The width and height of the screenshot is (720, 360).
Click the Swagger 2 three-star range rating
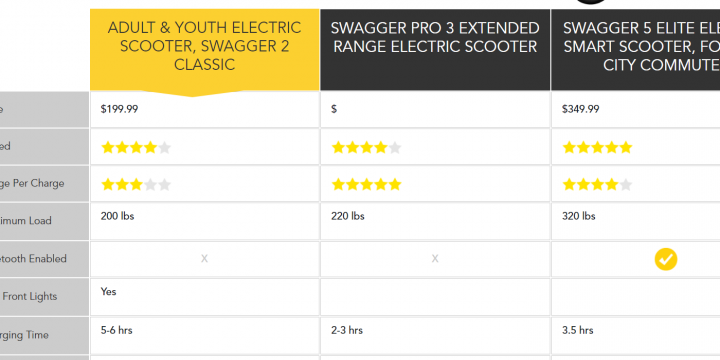click(x=136, y=185)
